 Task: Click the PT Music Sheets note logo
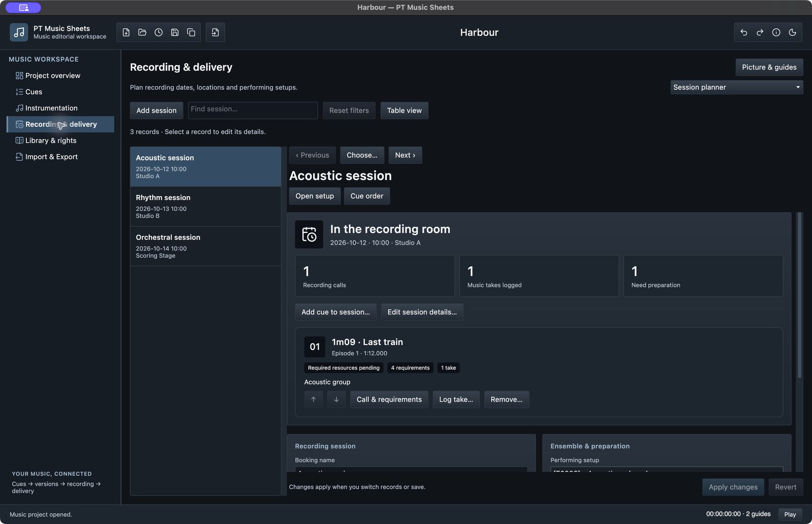(19, 32)
